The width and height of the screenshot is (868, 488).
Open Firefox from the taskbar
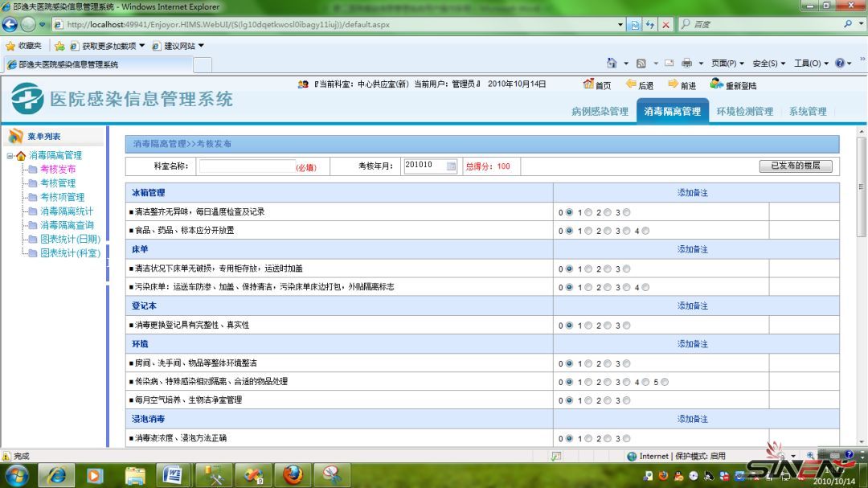tap(293, 475)
